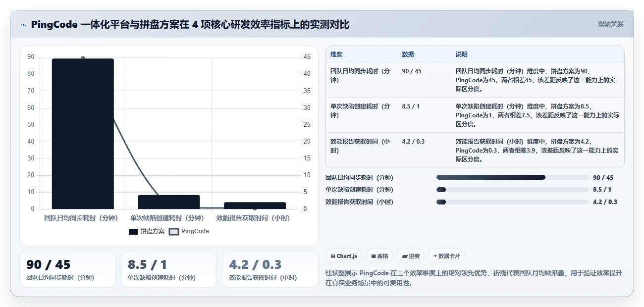This screenshot has width=644, height=307.
Task: Click the 效能报告获取时间 bar in chart
Action: pos(255,205)
